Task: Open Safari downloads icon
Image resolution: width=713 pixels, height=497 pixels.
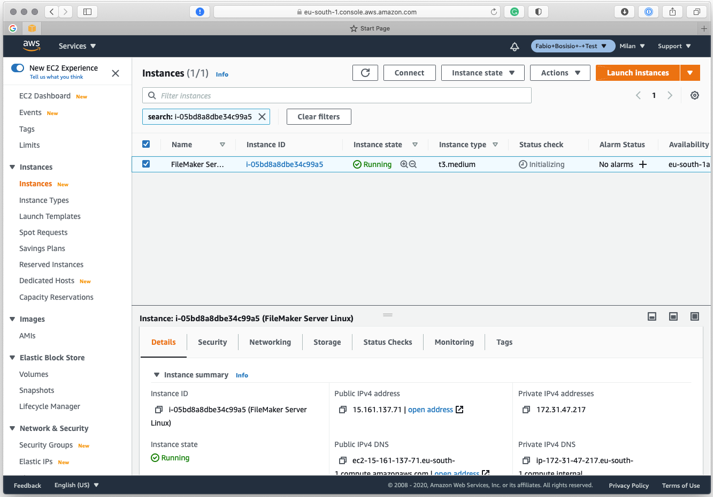Action: (x=624, y=12)
